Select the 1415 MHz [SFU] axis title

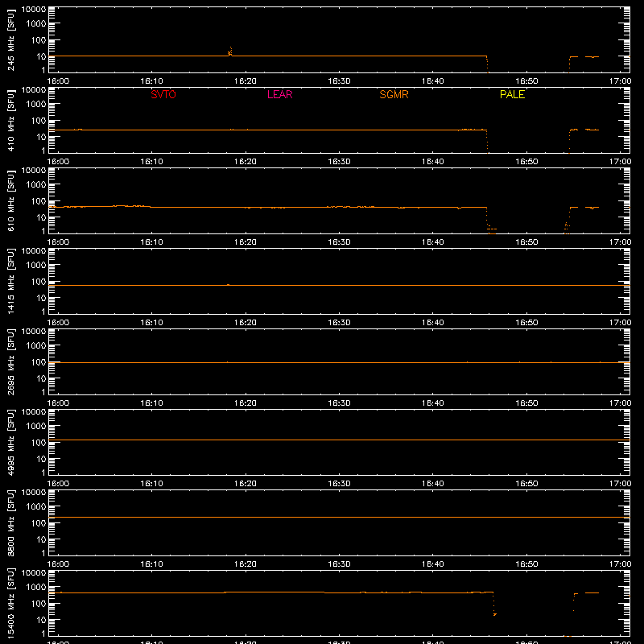point(11,282)
